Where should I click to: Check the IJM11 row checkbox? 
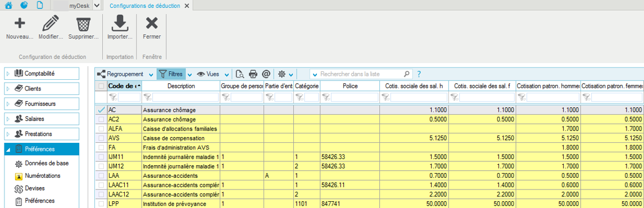[x=101, y=157]
